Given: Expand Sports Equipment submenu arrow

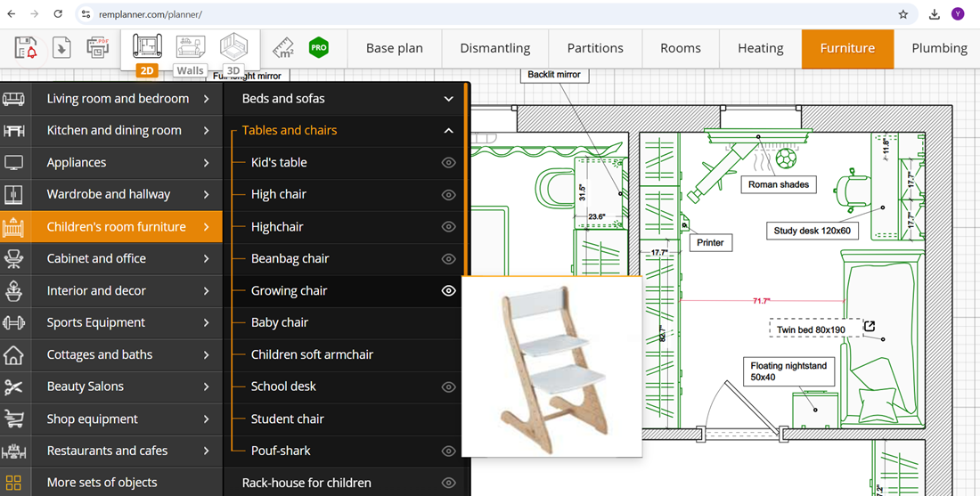Looking at the screenshot, I should (x=207, y=323).
